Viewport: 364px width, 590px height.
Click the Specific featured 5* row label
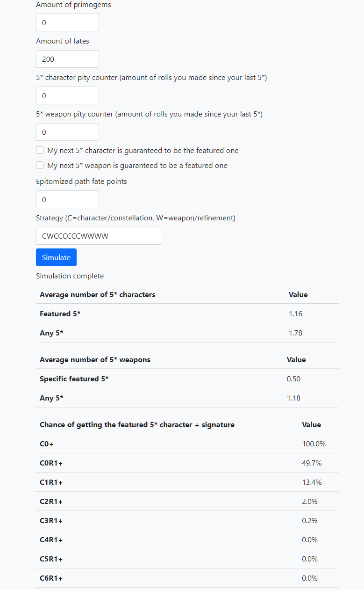(74, 379)
